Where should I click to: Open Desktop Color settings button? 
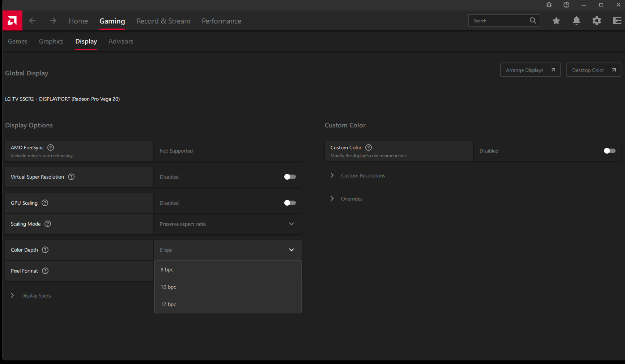pyautogui.click(x=593, y=70)
